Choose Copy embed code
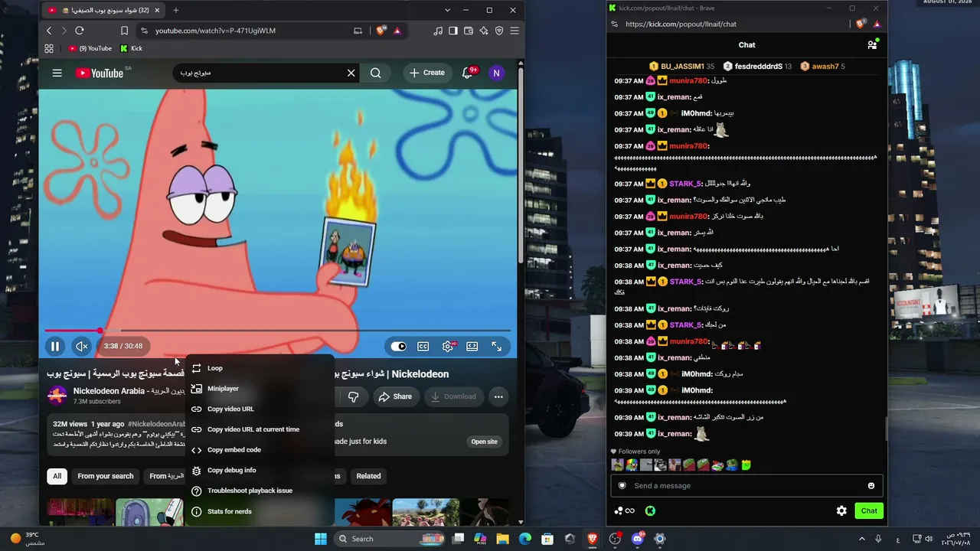This screenshot has width=980, height=551. pos(260,450)
